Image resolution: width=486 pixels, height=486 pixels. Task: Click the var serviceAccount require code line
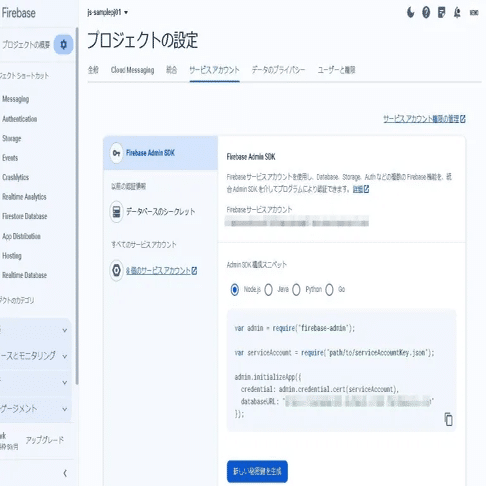(334, 353)
